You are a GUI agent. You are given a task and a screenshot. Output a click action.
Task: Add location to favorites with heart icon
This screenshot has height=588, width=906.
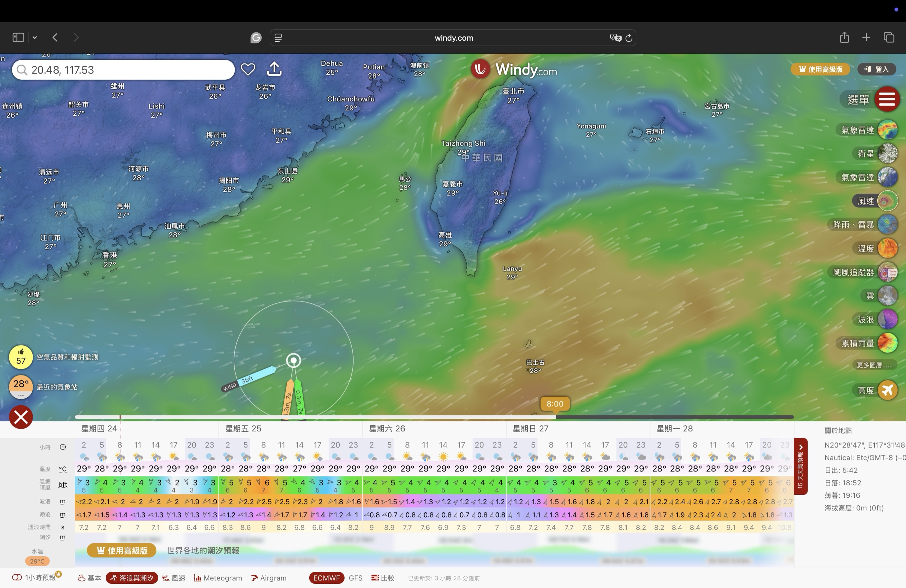pyautogui.click(x=248, y=69)
